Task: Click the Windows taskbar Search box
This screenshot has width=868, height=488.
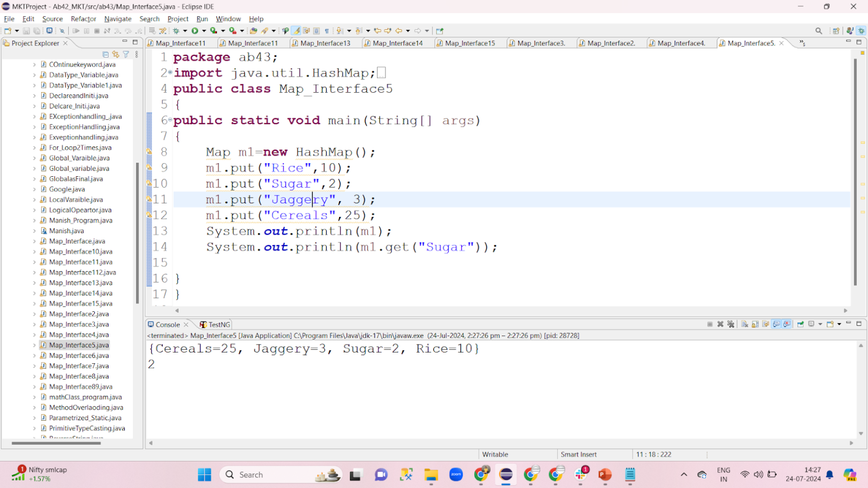Action: pos(281,474)
